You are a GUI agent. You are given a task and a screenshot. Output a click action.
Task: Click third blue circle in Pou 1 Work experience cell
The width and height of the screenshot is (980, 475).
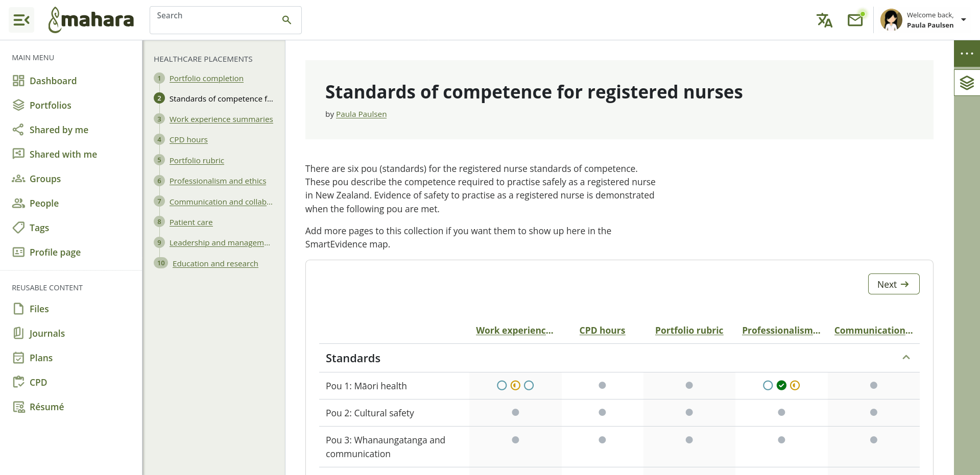[529, 385]
